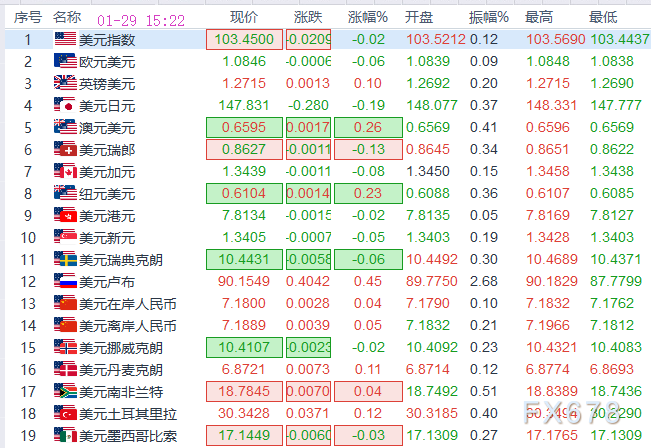Click the highest value 148.331

click(x=551, y=105)
